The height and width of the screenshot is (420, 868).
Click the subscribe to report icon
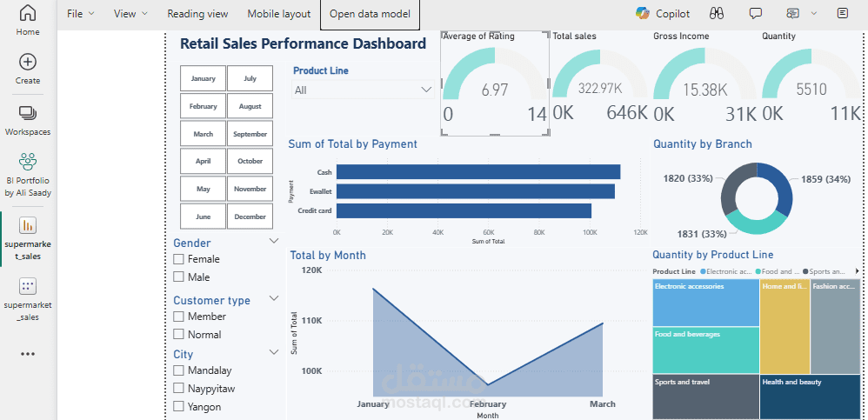793,13
